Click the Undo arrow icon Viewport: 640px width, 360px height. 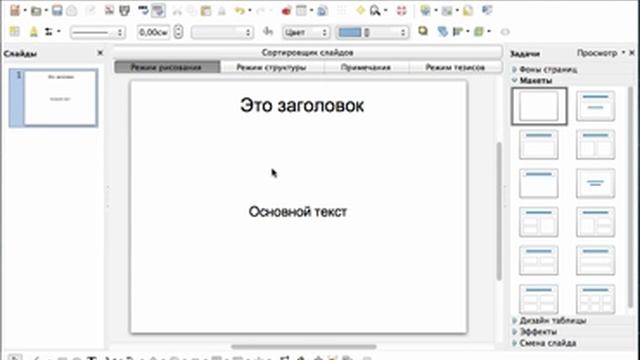240,11
